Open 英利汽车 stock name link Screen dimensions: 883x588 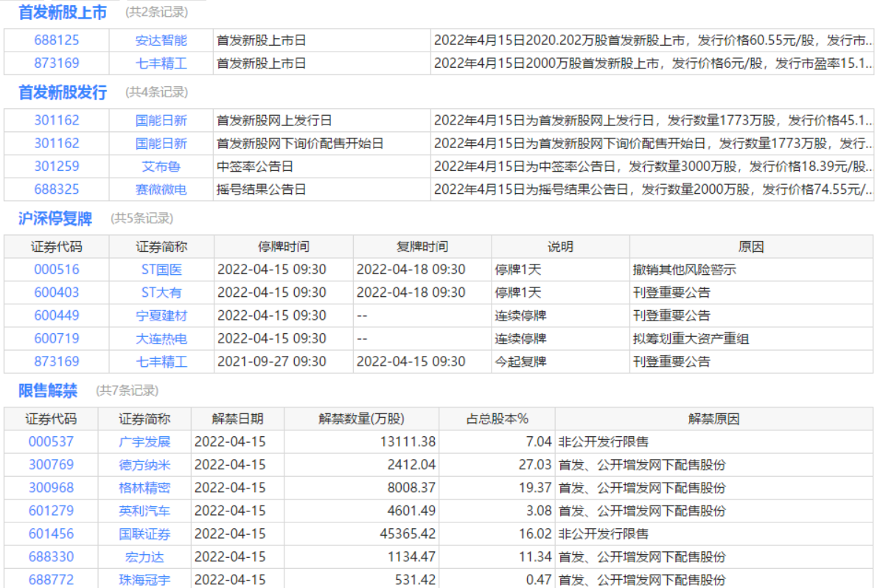(144, 511)
